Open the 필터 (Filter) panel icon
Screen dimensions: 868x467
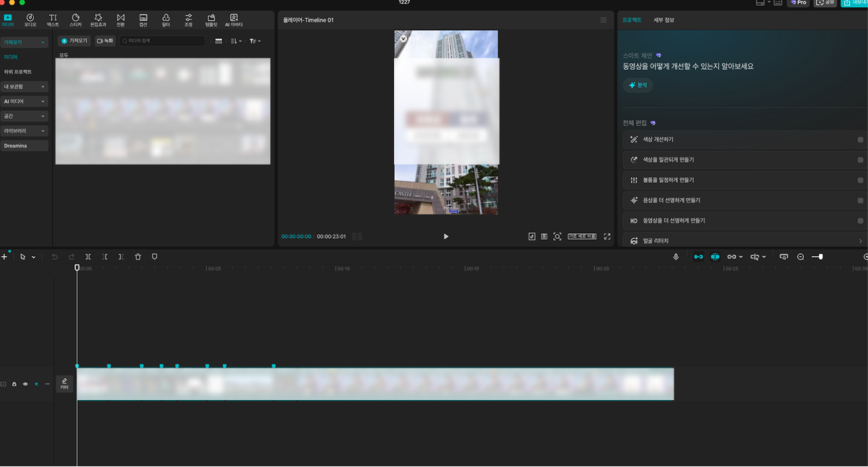[166, 19]
